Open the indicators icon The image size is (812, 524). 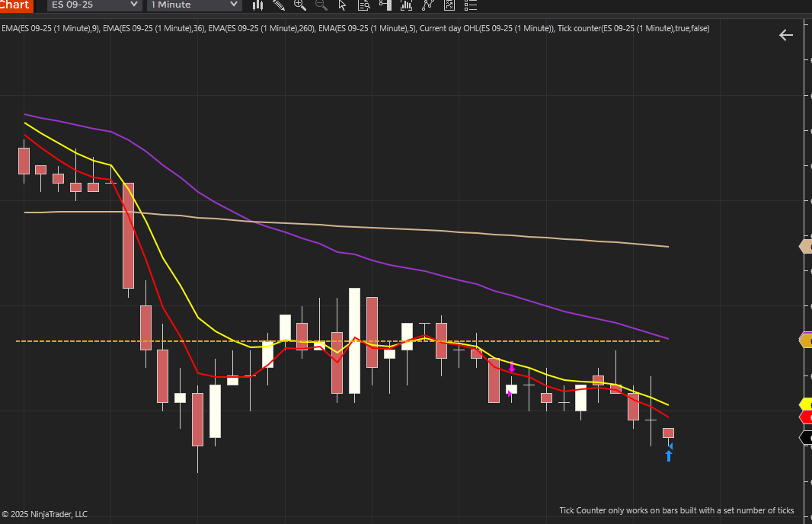point(407,5)
